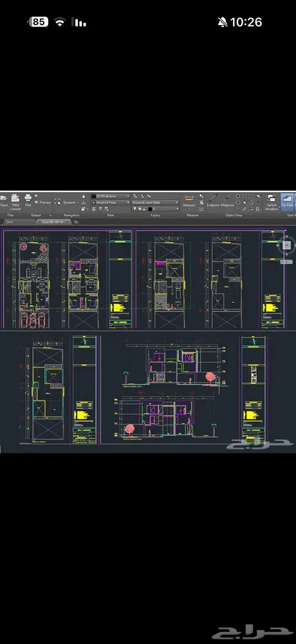Open the Unsaved View dropdown

[x=111, y=202]
